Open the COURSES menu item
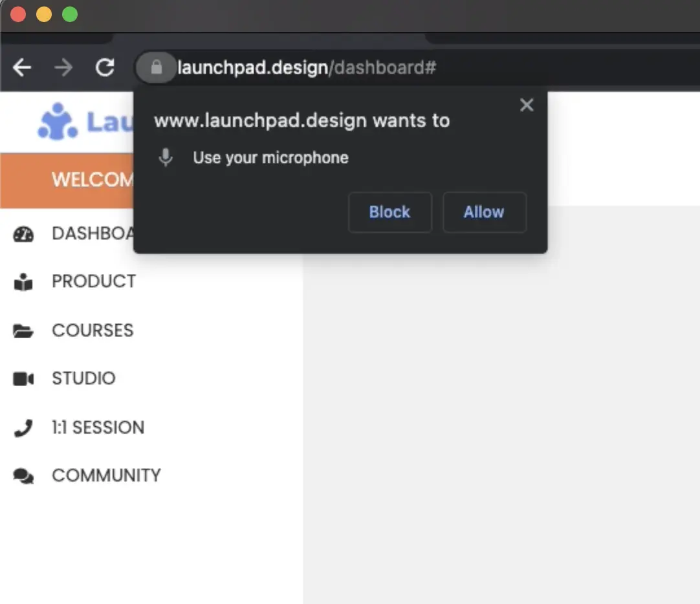The width and height of the screenshot is (700, 604). [93, 330]
